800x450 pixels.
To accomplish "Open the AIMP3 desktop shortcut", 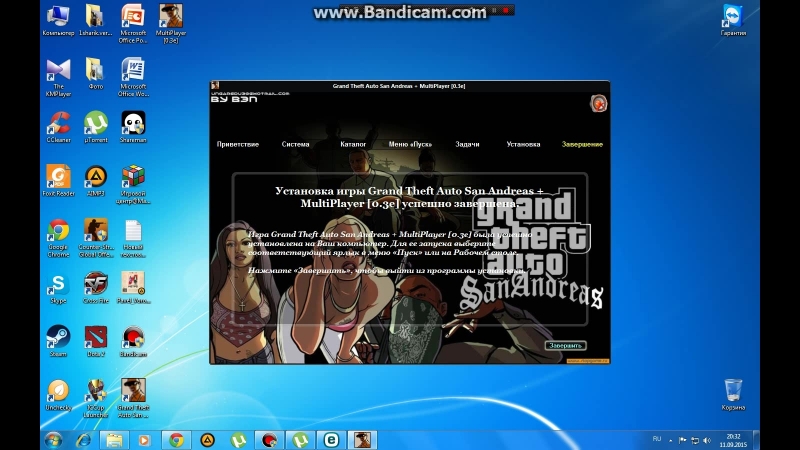I will coord(95,181).
